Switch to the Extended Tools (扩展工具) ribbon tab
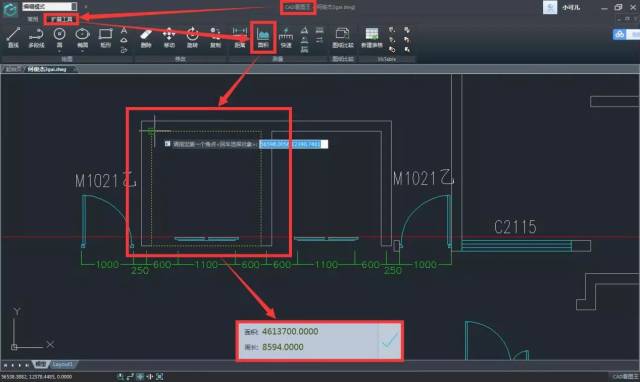 [x=62, y=19]
